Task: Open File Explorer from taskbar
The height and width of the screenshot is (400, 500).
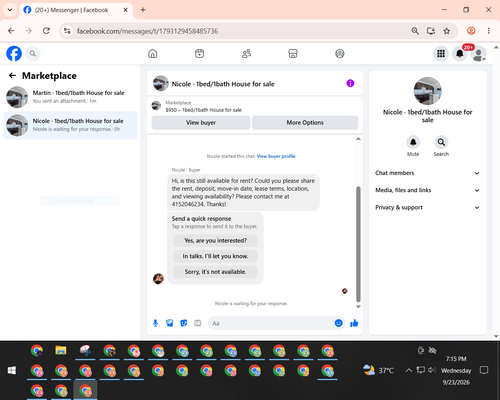Action: [x=61, y=351]
